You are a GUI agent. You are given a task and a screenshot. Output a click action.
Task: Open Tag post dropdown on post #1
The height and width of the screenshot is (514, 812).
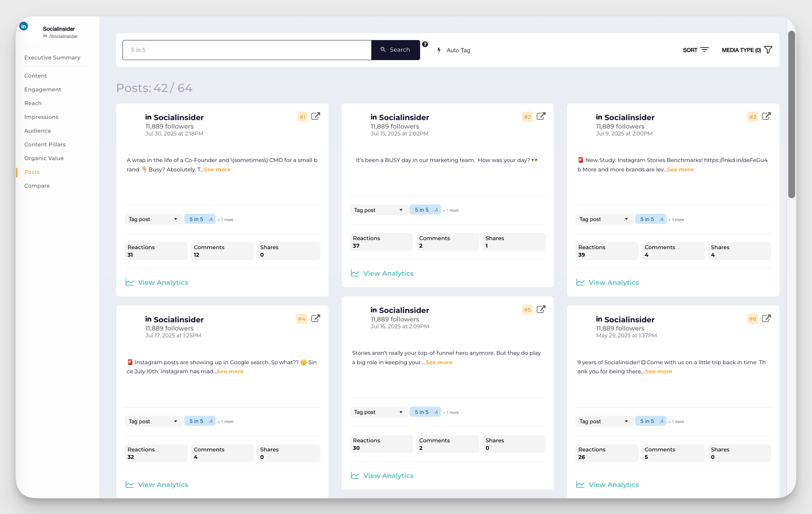[x=153, y=219]
